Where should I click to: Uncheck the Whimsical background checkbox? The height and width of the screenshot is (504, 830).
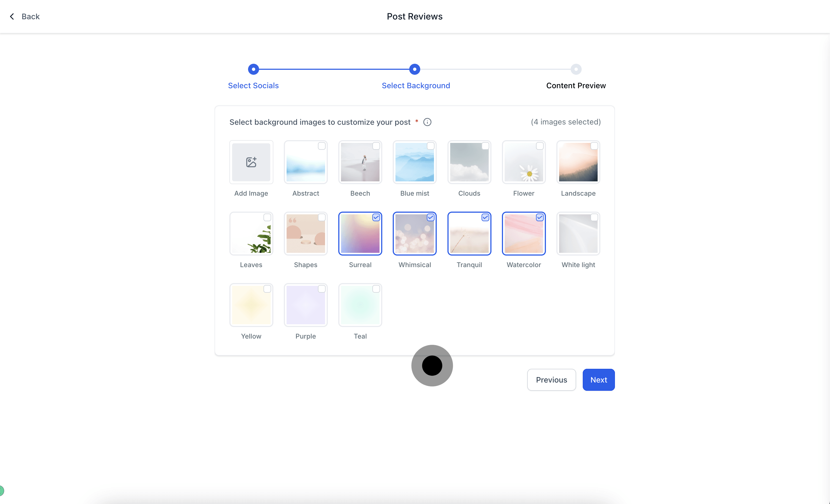pyautogui.click(x=430, y=217)
